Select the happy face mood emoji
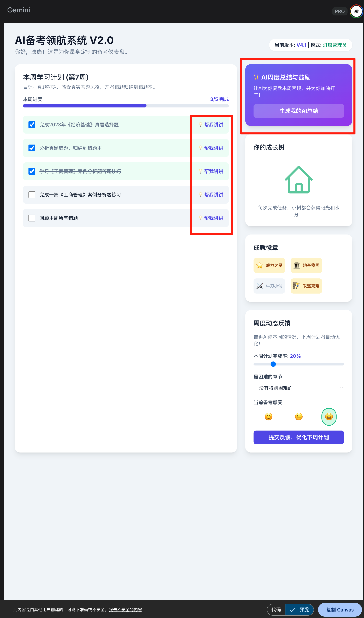 point(269,417)
